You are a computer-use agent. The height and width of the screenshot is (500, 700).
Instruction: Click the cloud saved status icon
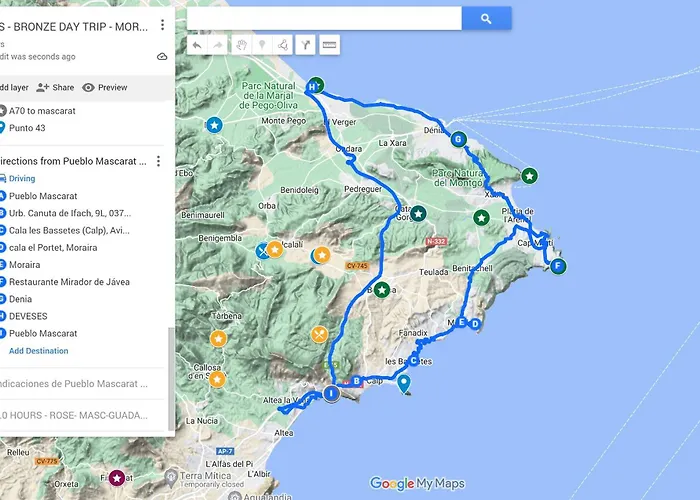[162, 57]
